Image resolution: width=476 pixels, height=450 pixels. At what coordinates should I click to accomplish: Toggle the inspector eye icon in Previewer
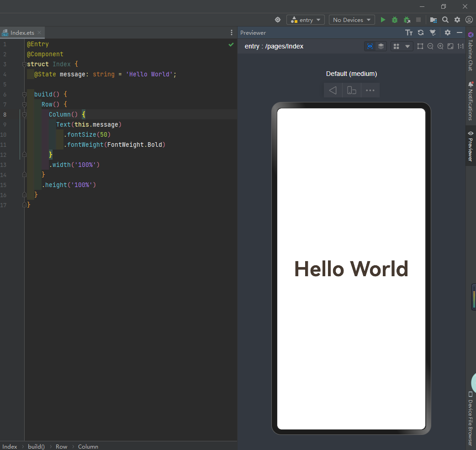370,46
